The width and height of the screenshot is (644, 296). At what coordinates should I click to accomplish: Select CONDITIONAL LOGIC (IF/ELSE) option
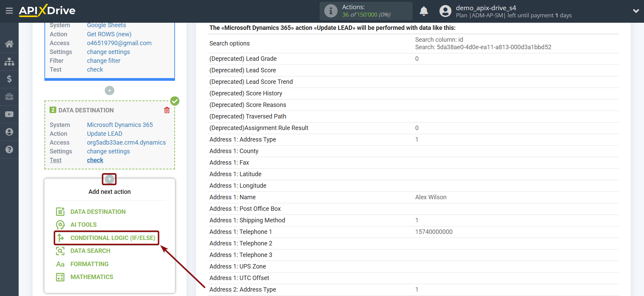click(113, 238)
